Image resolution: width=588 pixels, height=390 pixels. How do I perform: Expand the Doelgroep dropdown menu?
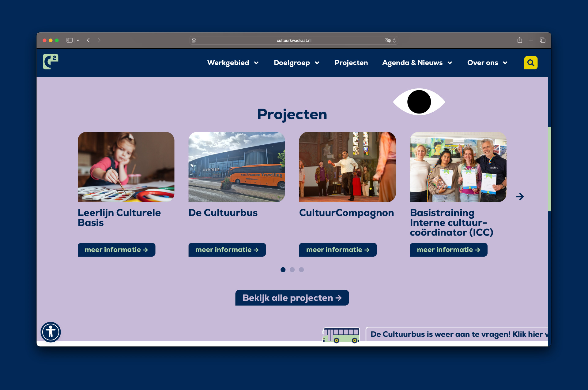pyautogui.click(x=296, y=63)
